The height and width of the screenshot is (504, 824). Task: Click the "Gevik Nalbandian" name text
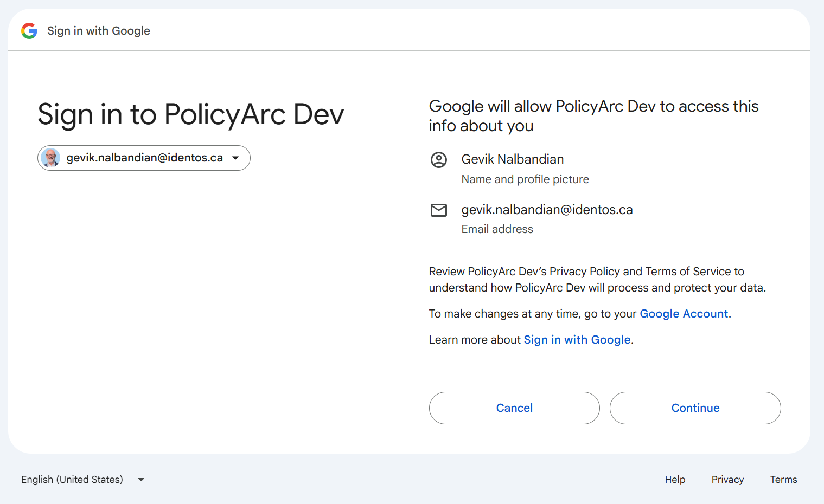click(513, 159)
